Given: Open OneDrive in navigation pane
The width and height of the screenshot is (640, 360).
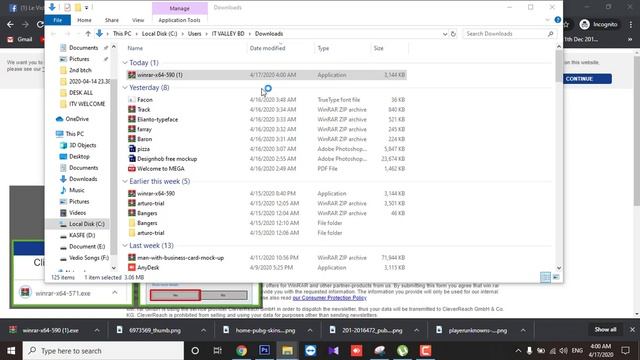Looking at the screenshot, I should pyautogui.click(x=77, y=119).
